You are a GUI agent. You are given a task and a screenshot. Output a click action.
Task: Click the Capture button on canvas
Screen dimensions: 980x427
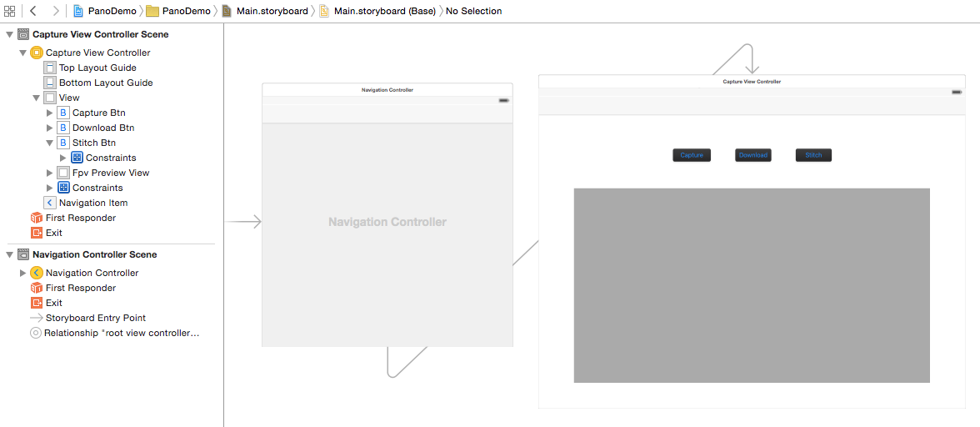(x=692, y=155)
